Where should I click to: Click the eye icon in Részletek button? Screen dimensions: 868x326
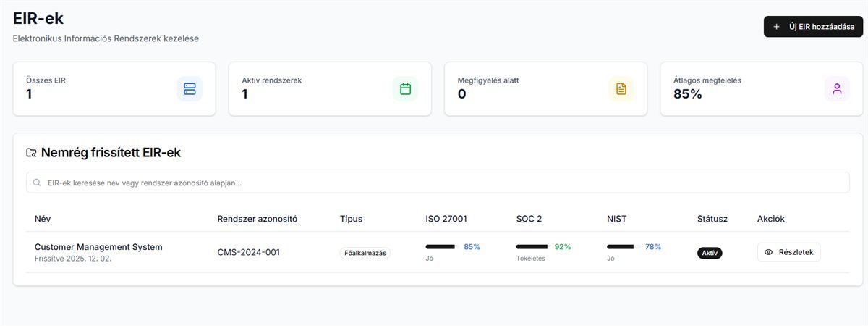click(x=769, y=252)
